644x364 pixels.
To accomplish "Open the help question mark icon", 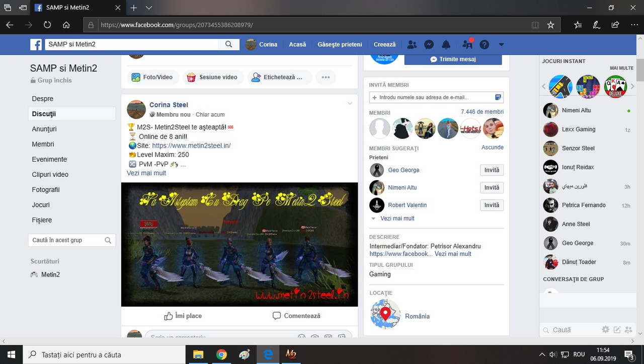I will pyautogui.click(x=485, y=44).
